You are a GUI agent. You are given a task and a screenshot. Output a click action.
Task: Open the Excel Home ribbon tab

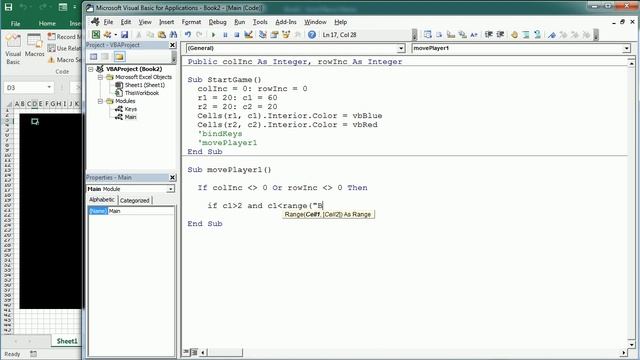pyautogui.click(x=47, y=23)
